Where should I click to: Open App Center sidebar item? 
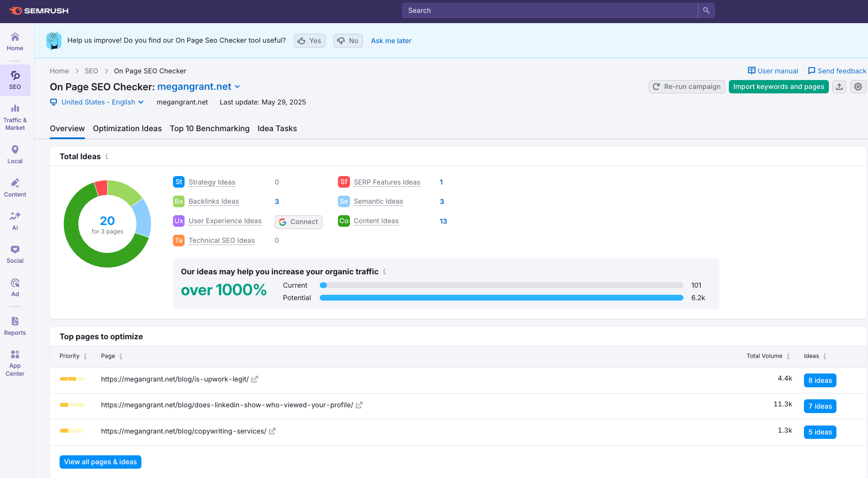pos(15,363)
